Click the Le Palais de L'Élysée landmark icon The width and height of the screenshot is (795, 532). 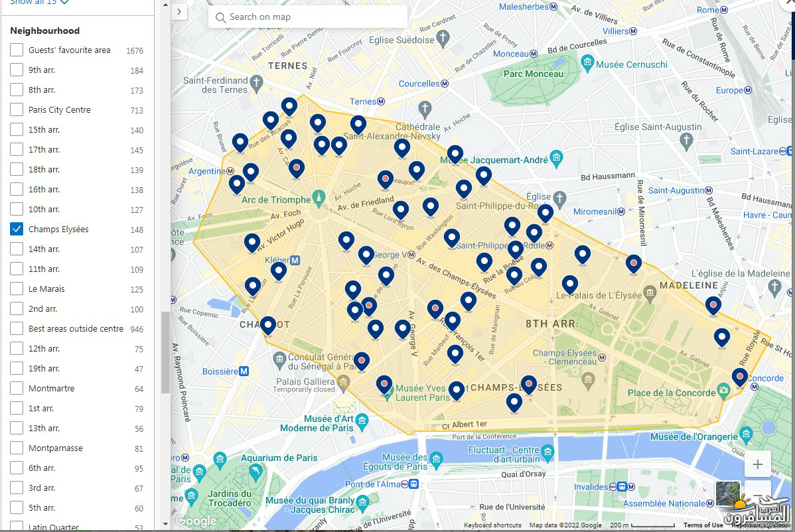(650, 293)
